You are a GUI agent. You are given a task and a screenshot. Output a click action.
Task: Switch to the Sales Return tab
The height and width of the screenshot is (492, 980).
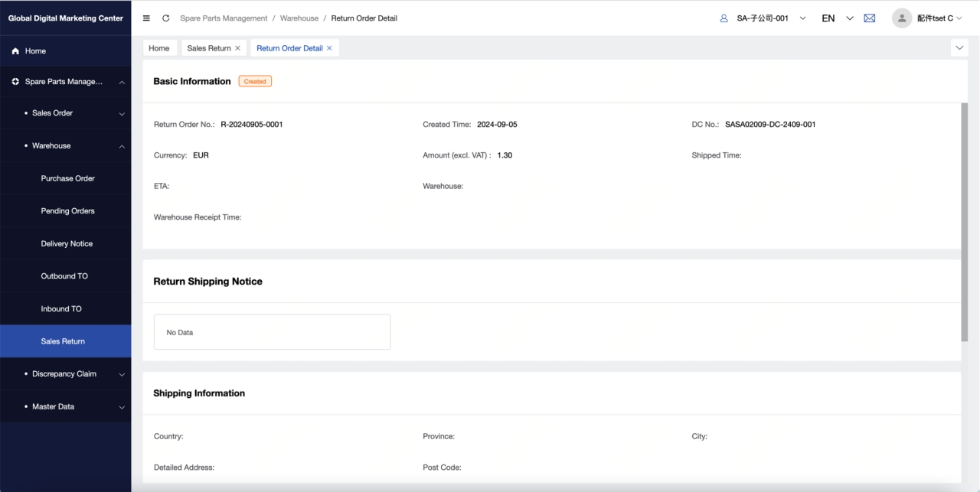(x=209, y=48)
